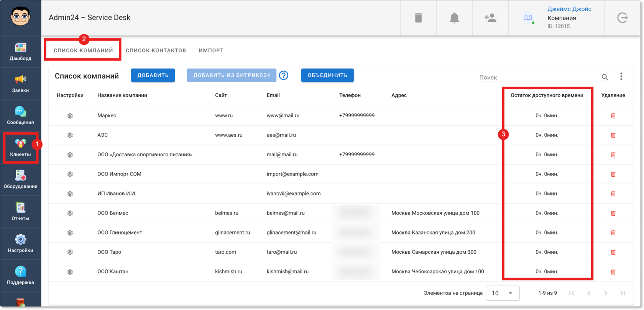Switch to the Импорт tab
This screenshot has width=644, height=310.
point(211,50)
